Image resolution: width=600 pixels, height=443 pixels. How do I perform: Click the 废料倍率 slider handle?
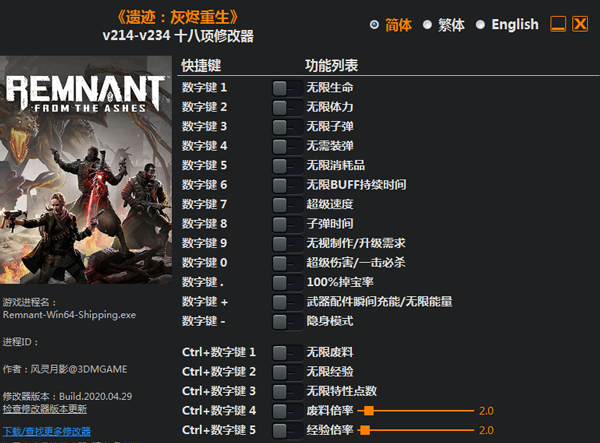click(x=369, y=410)
